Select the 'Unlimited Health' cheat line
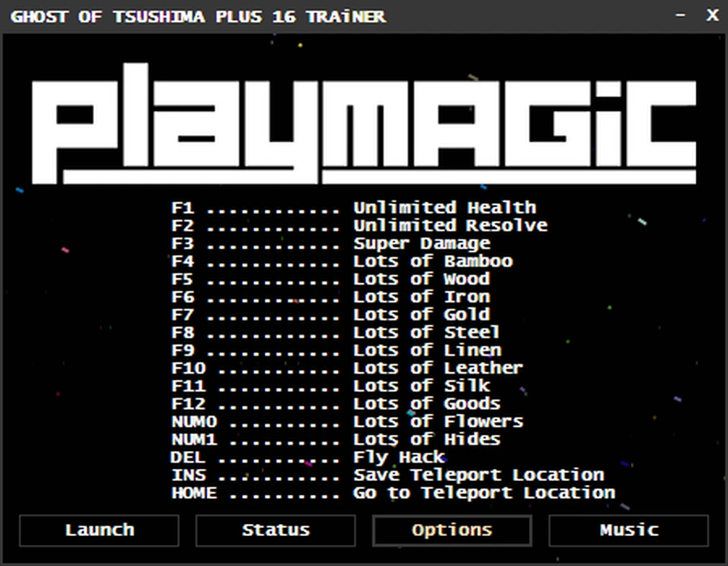 [x=353, y=207]
